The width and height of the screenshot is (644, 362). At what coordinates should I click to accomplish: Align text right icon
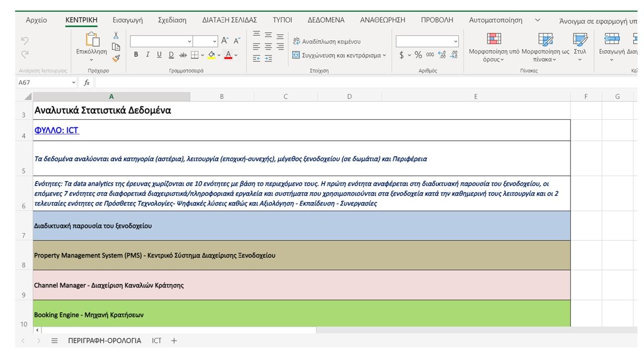tap(280, 46)
